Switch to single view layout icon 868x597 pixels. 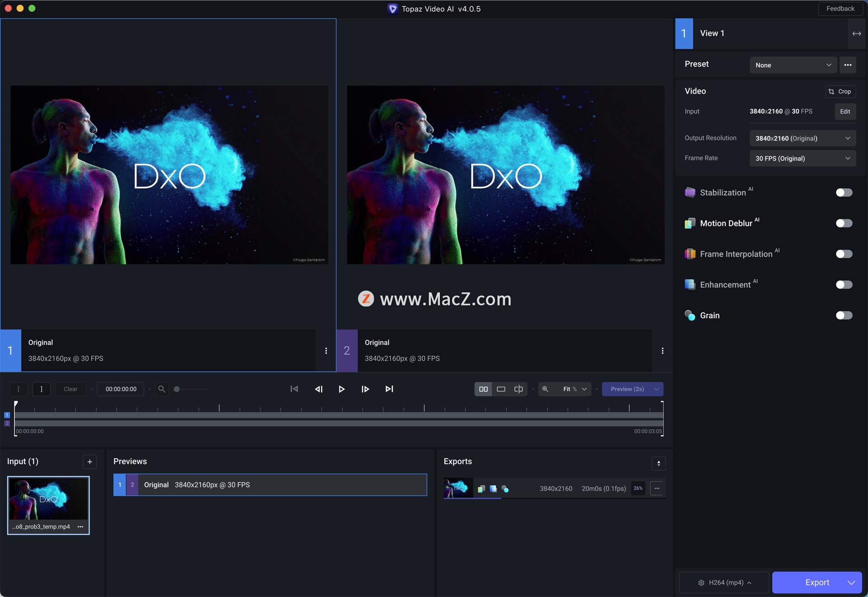click(x=501, y=389)
